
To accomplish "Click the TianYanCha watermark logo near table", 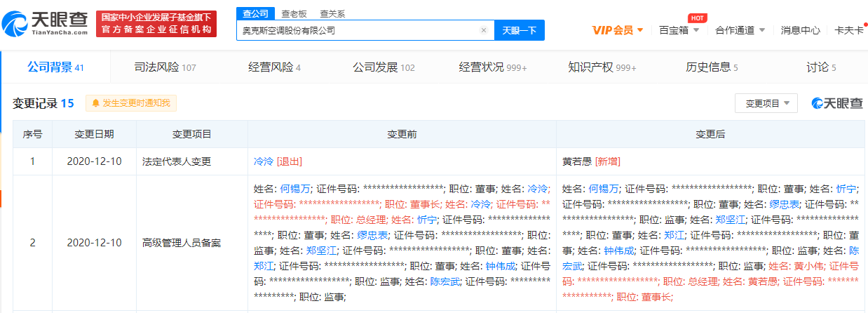I will coord(837,103).
